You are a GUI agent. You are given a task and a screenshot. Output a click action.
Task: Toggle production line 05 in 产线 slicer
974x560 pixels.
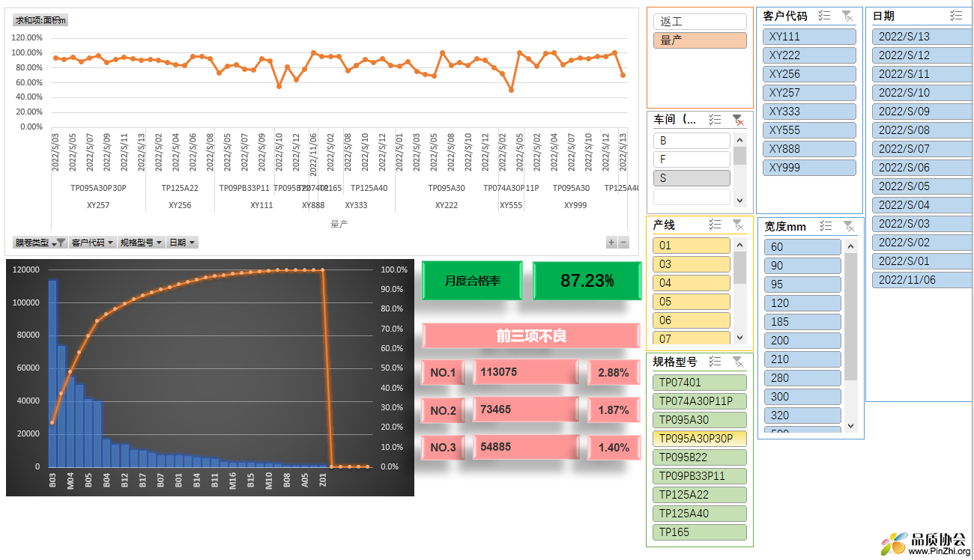[692, 302]
